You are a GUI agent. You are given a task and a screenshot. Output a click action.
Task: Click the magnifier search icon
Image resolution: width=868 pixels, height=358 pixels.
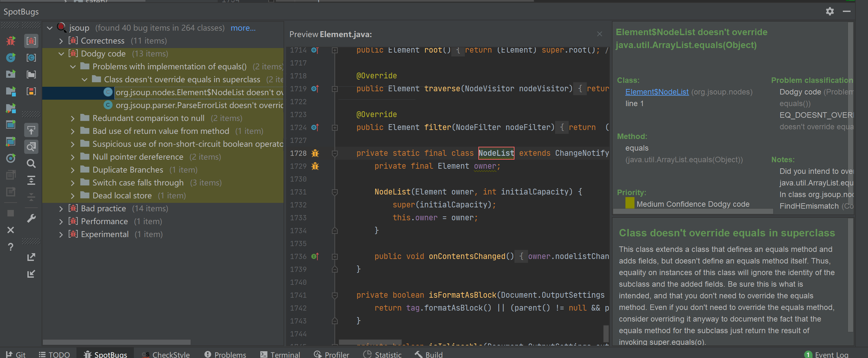31,164
